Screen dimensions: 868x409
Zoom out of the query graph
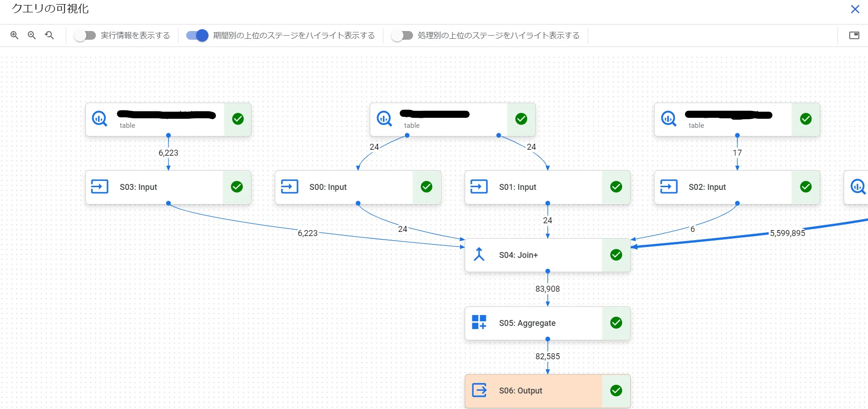point(32,35)
